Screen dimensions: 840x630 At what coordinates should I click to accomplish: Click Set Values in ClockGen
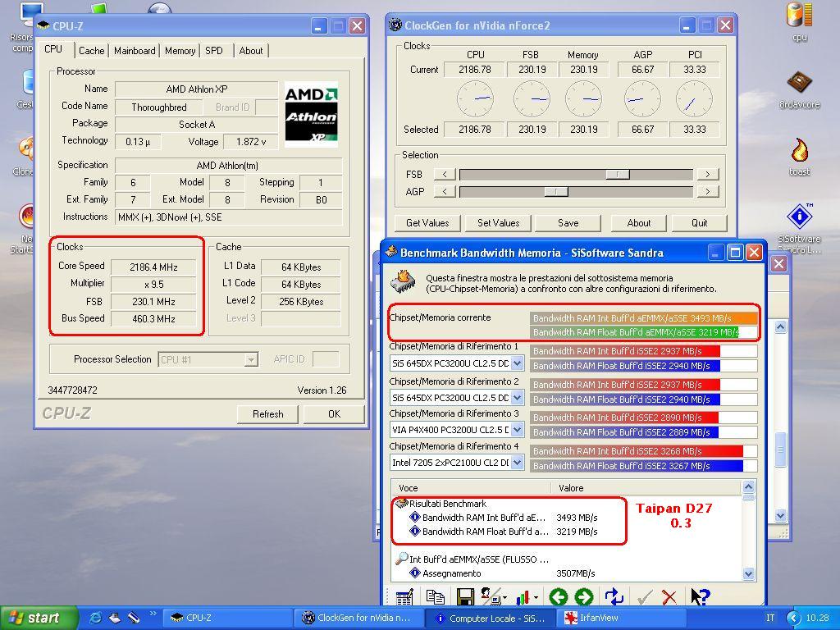click(498, 223)
